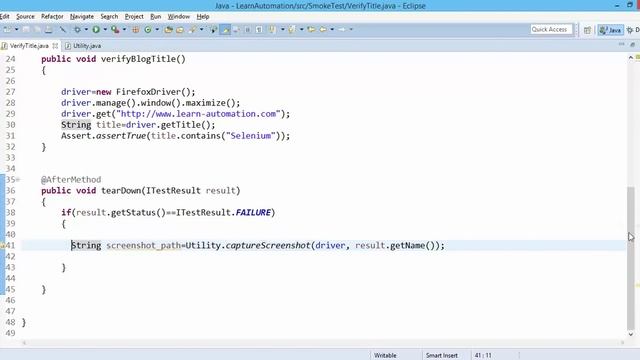Open the Refactor menu
Viewport: 640px width, 360px height.
52,16
